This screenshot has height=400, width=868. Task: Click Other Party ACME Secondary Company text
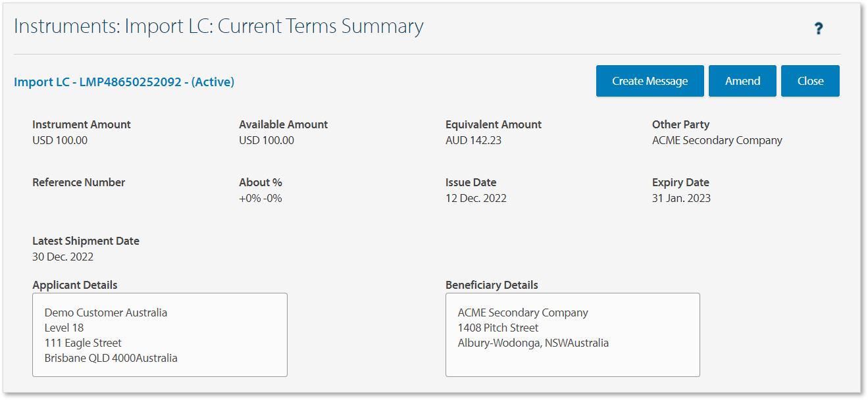717,140
